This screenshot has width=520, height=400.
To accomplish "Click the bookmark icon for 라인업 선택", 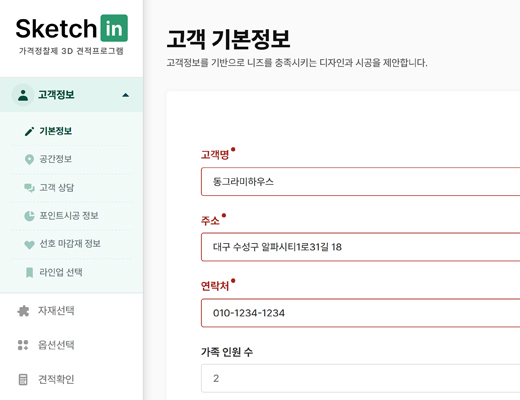I will coord(29,273).
